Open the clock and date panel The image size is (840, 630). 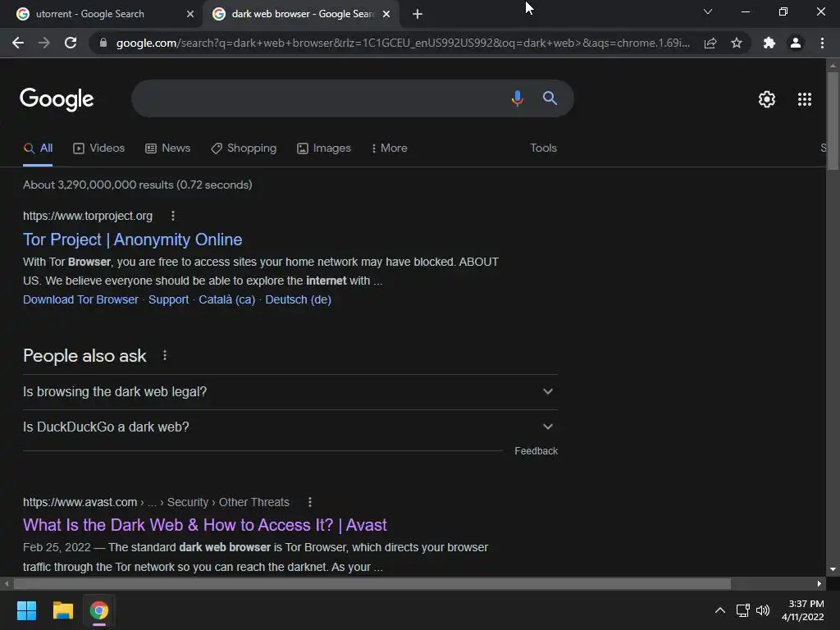pyautogui.click(x=802, y=610)
